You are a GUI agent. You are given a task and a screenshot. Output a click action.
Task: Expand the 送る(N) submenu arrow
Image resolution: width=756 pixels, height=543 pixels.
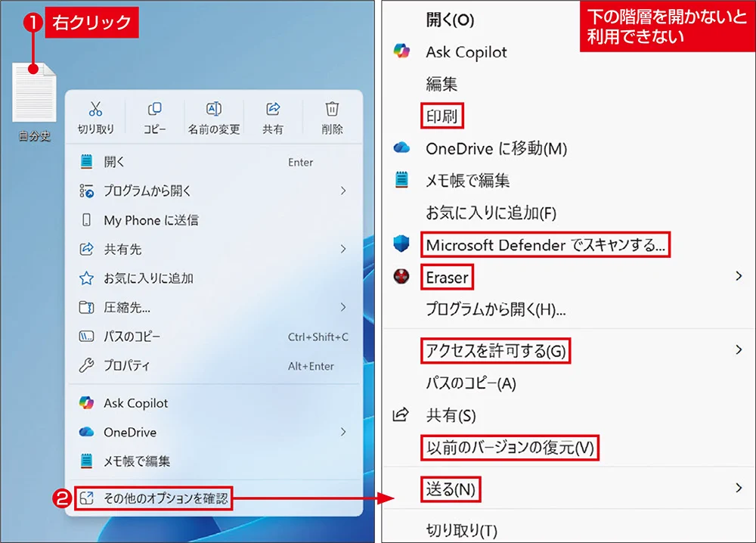(x=739, y=488)
